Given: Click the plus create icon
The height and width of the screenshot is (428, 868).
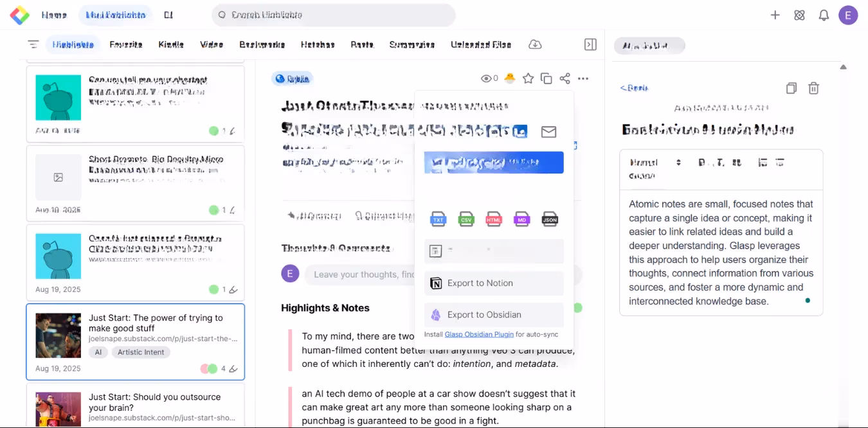Looking at the screenshot, I should click(775, 15).
